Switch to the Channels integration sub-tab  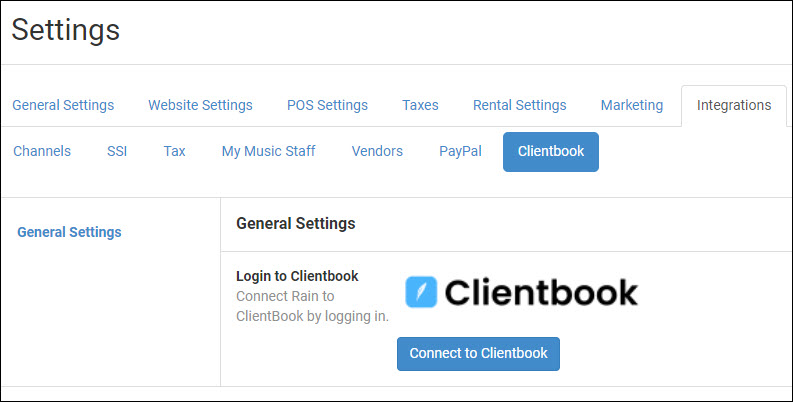pos(42,151)
